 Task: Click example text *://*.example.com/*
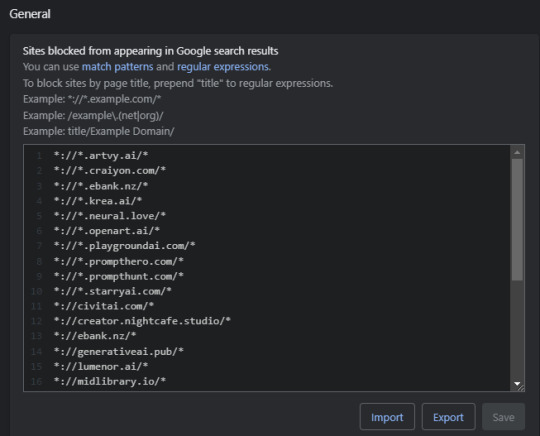tap(114, 99)
